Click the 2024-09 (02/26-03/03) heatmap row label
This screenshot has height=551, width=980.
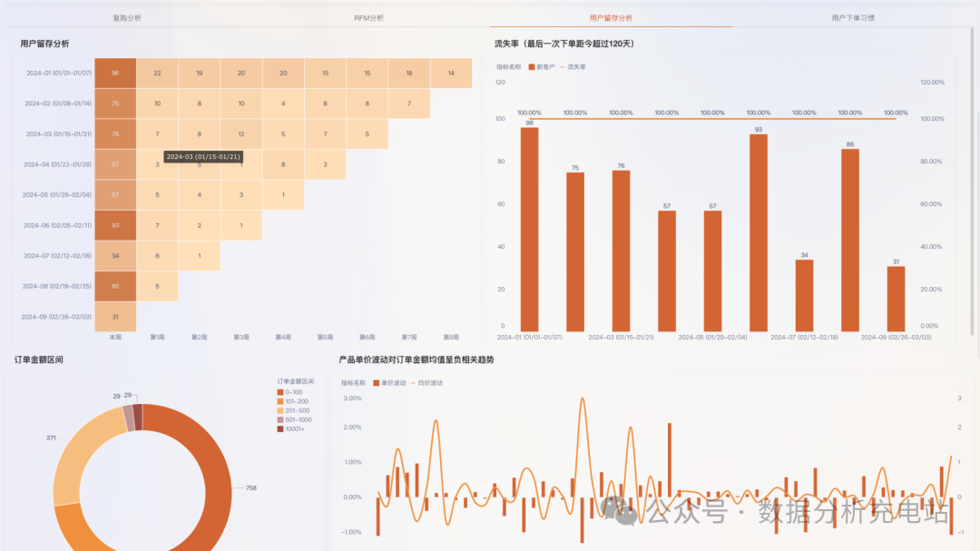pyautogui.click(x=56, y=317)
